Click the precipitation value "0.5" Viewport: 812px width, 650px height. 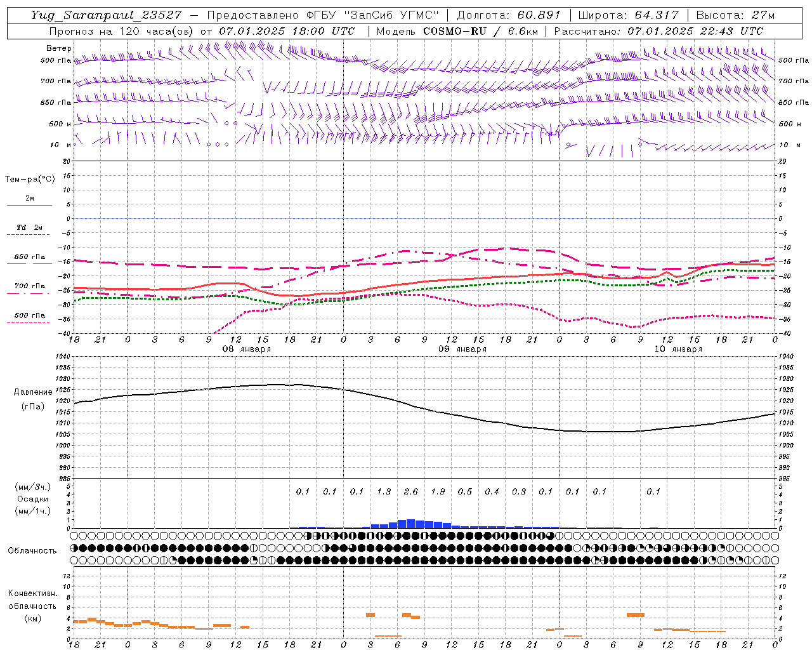(465, 491)
